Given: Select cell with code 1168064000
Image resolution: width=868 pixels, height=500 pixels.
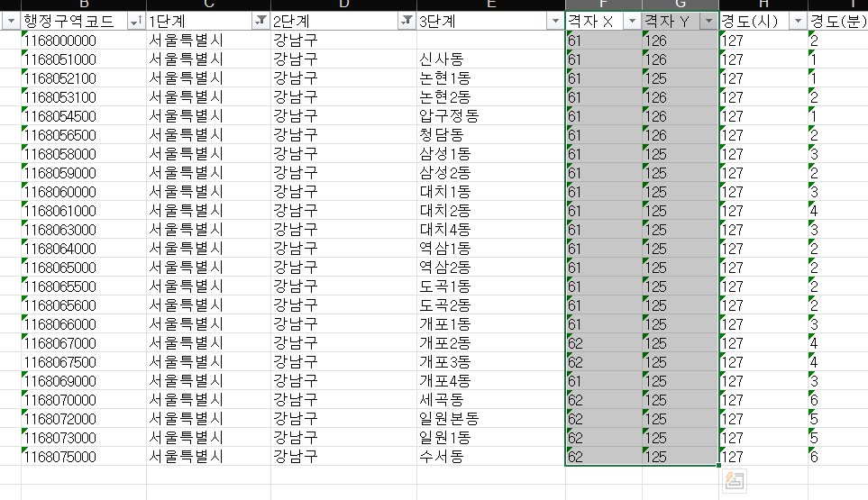Looking at the screenshot, I should (84, 249).
